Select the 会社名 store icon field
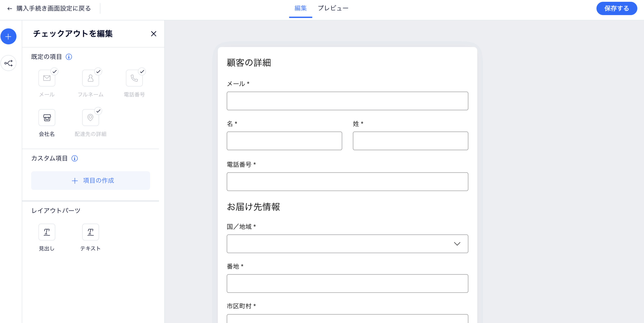 click(x=47, y=118)
